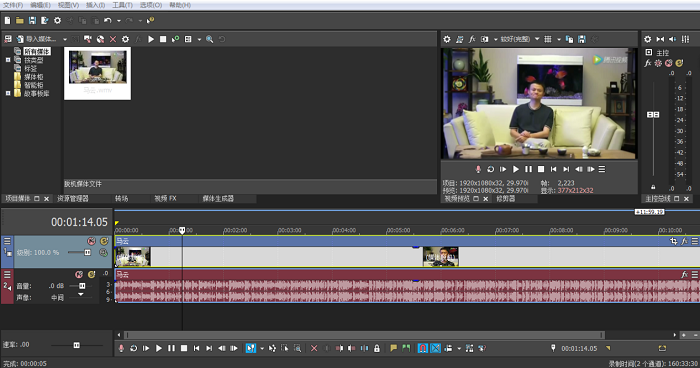Select the Normal Edit tool in timeline toolbar
This screenshot has height=368, width=700.
pos(251,348)
